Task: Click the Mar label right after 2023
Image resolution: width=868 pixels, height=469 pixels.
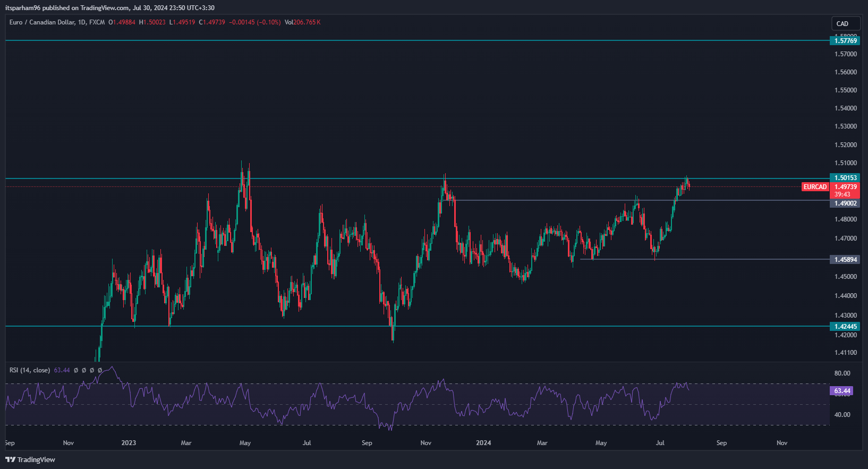Action: [186, 443]
